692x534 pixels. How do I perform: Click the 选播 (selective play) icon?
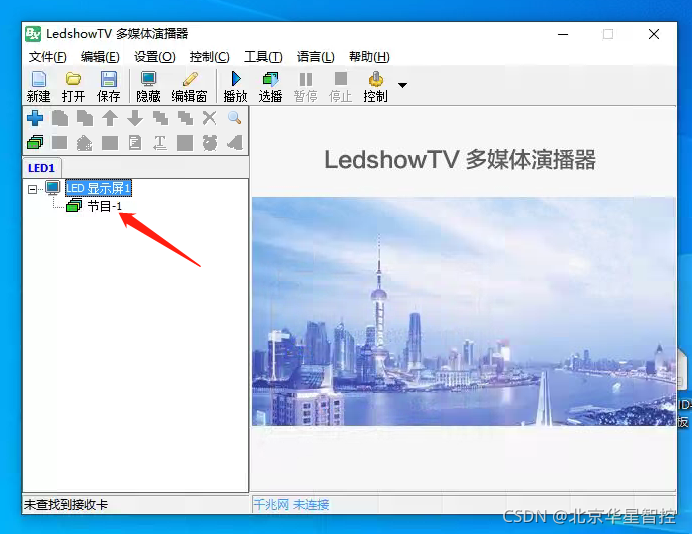click(x=271, y=86)
